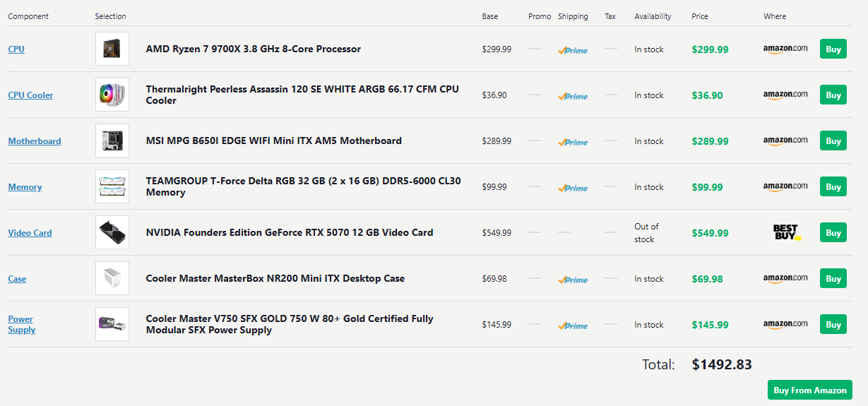Click the $299.99 green price for CPU
Screen dimensions: 868x406
pos(710,49)
